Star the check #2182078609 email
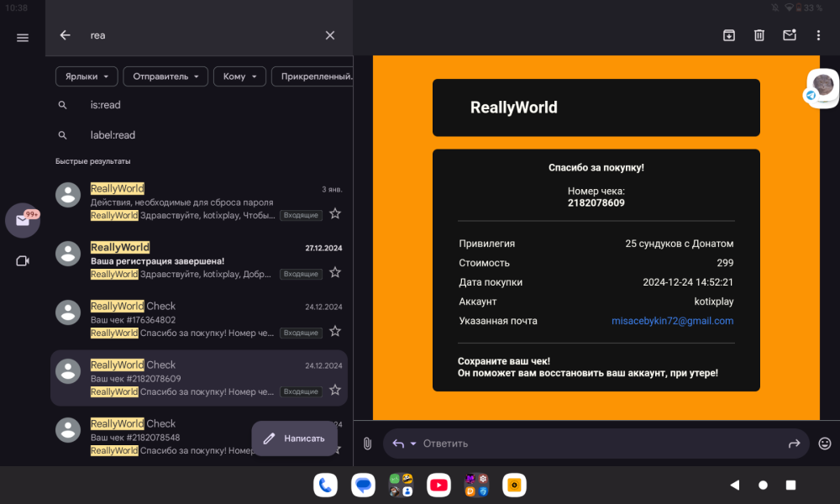 click(x=335, y=390)
